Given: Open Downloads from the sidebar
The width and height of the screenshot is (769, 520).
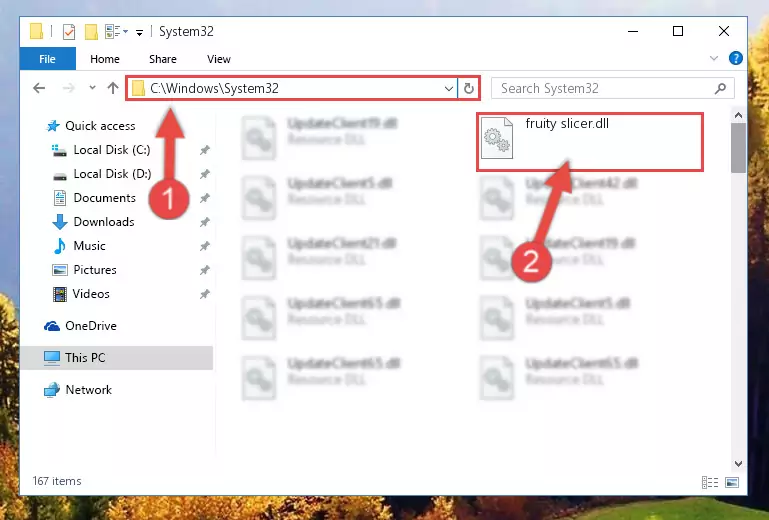Looking at the screenshot, I should click(104, 222).
